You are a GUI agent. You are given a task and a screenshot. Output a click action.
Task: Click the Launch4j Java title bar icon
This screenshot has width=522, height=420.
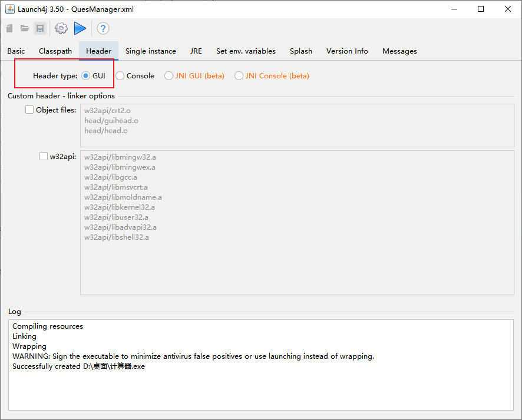point(10,9)
